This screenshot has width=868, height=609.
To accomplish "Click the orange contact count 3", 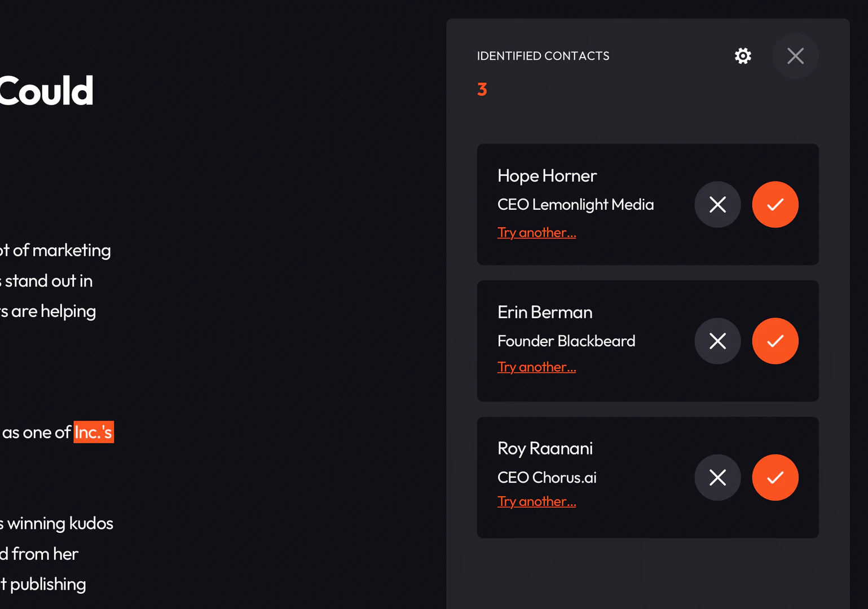I will [482, 89].
